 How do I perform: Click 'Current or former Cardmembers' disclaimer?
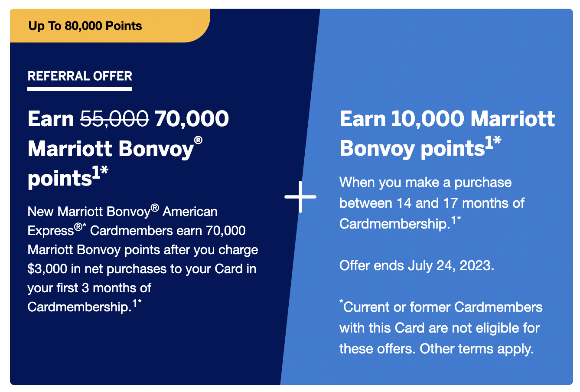click(443, 307)
